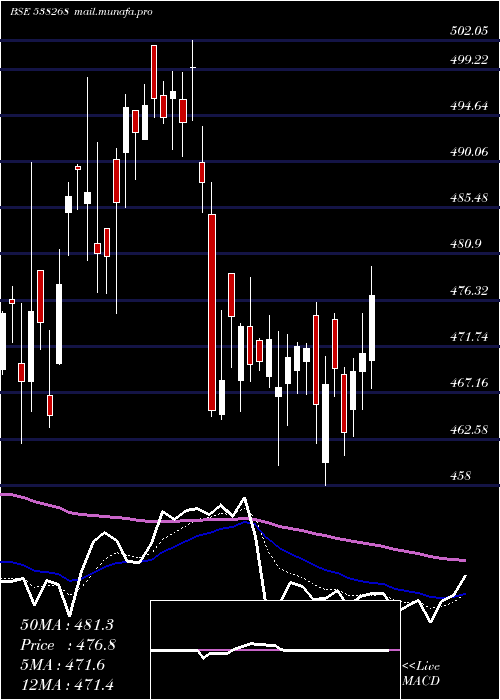The image size is (500, 700).
Task: Click the 5MA : 471.6 readout
Action: click(63, 665)
